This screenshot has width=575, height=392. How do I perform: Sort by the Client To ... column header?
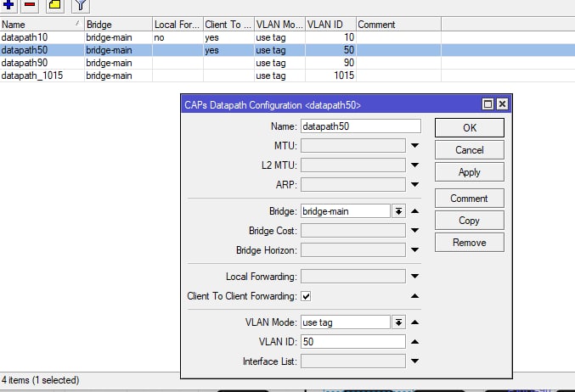coord(228,24)
